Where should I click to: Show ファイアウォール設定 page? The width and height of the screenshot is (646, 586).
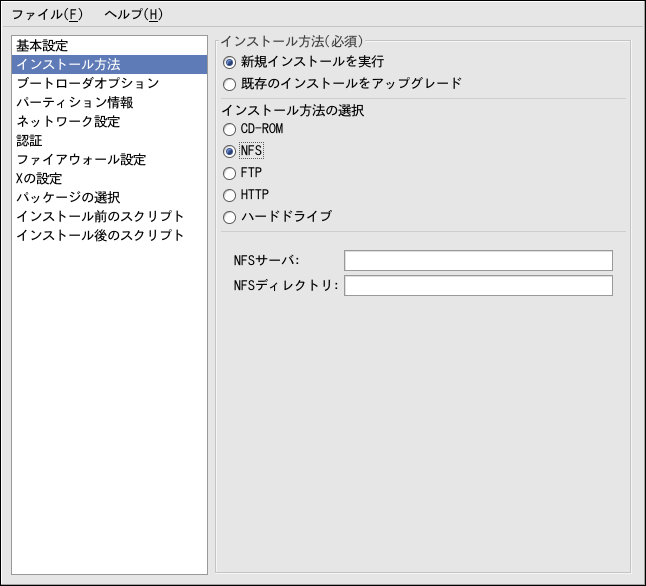81,160
